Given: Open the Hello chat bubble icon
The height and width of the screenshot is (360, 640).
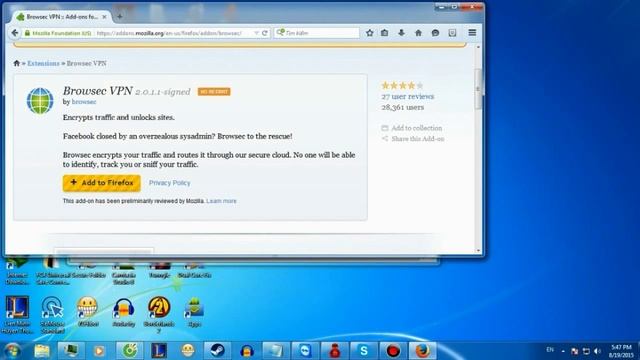Looking at the screenshot, I should 435,33.
